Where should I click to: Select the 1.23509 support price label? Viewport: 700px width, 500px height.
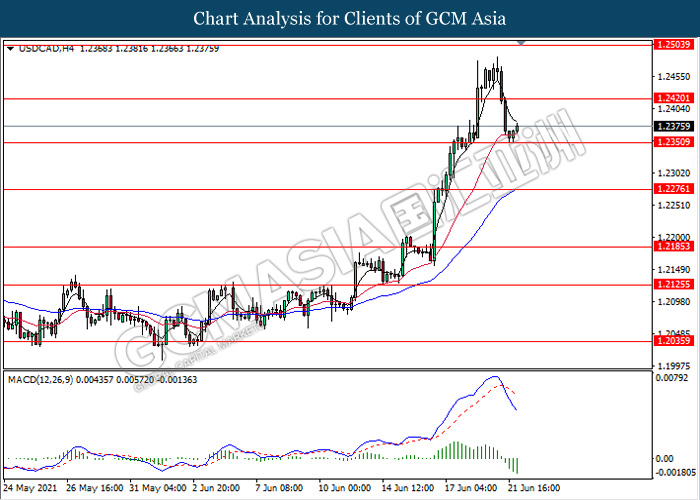(674, 142)
